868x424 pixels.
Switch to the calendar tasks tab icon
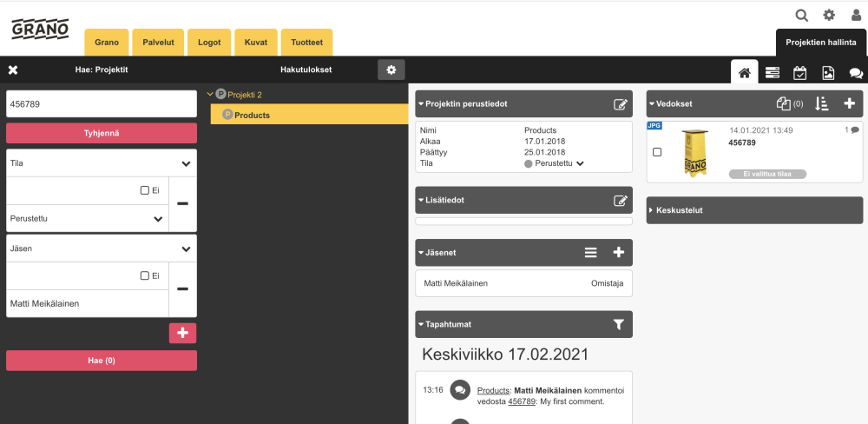[x=800, y=73]
